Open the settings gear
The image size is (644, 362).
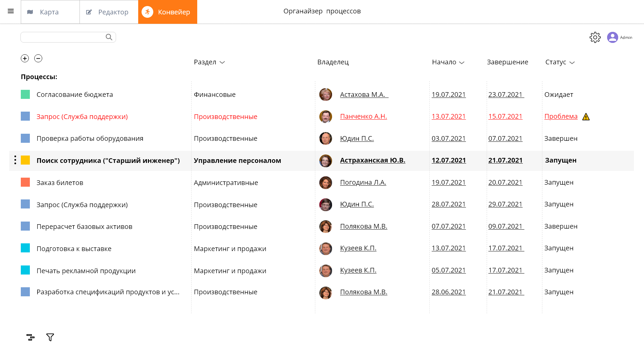(x=595, y=37)
